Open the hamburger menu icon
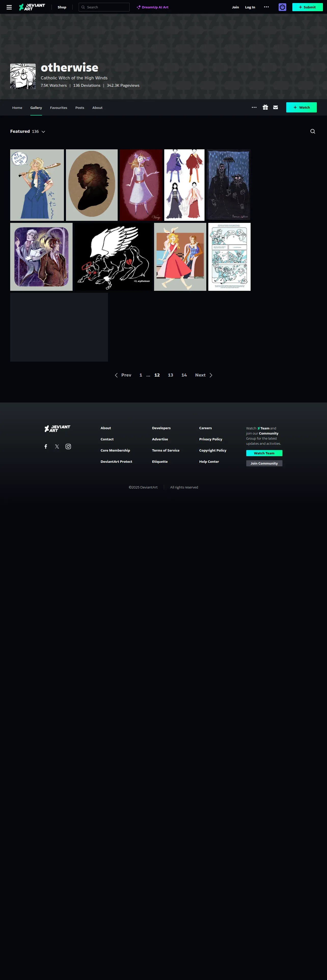This screenshot has height=980, width=327. 9,7
